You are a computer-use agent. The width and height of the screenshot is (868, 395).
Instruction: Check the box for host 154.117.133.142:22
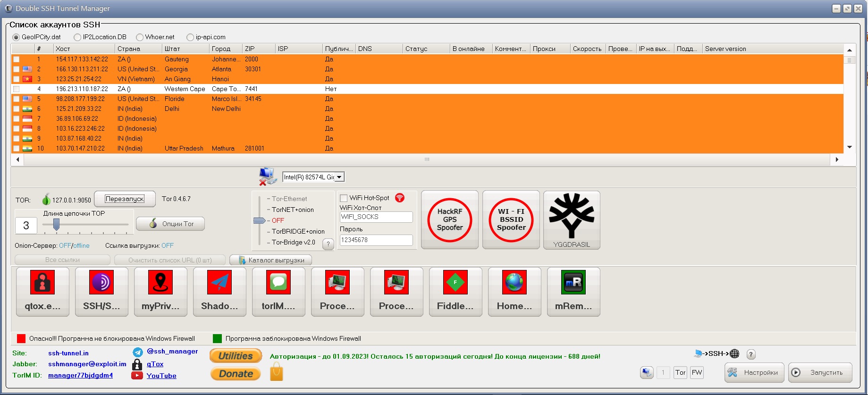17,59
